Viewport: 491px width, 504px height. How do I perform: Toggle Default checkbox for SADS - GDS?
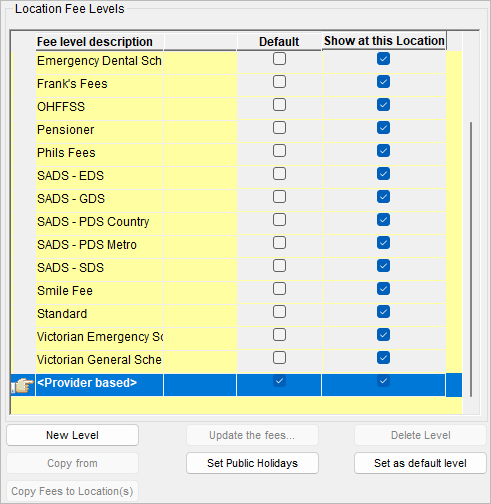point(279,197)
